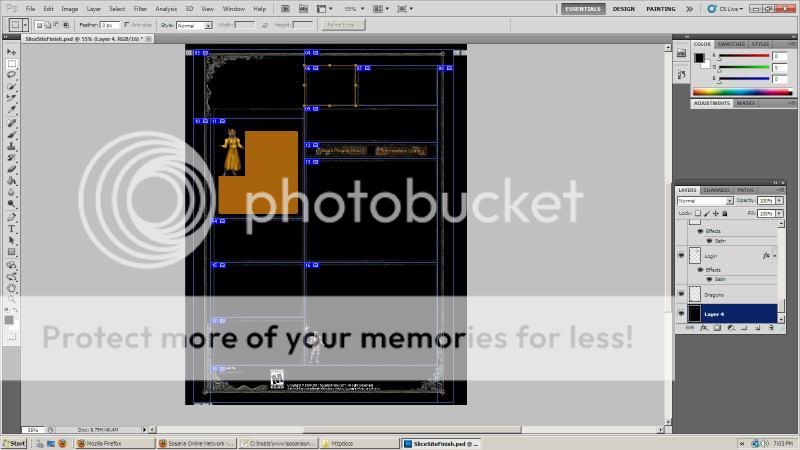Hide the Login layer
The image size is (800, 450).
click(681, 256)
